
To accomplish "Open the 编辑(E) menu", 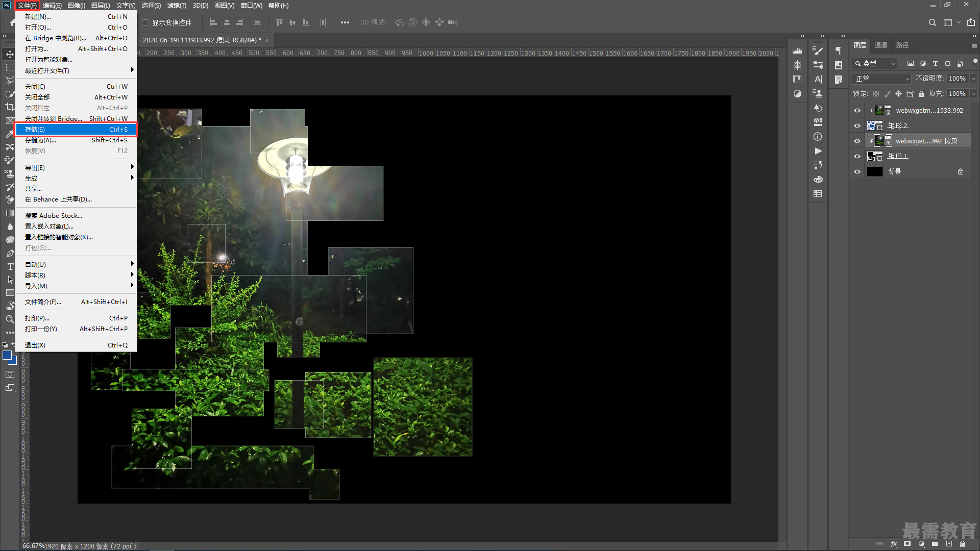I will click(x=52, y=6).
